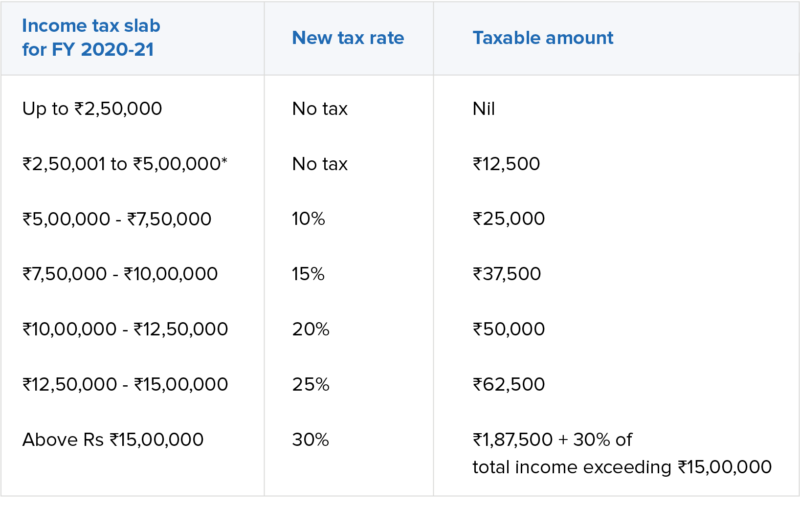
Task: Select the 'Up to ₹2,50,000' slab cell
Action: 91,108
